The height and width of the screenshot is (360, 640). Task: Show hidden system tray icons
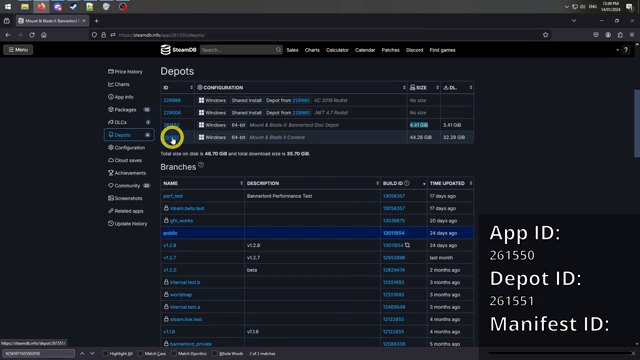(x=567, y=7)
